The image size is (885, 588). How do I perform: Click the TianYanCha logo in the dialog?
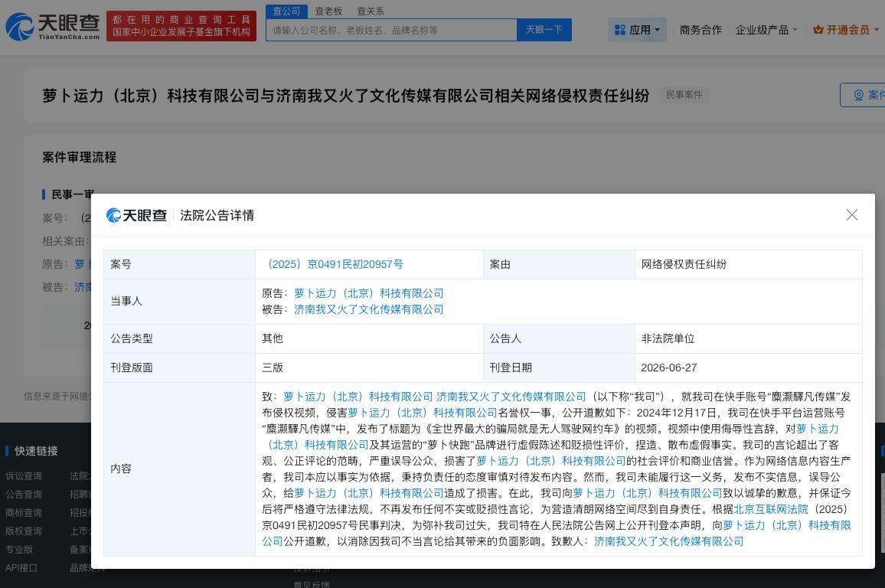[x=136, y=216]
